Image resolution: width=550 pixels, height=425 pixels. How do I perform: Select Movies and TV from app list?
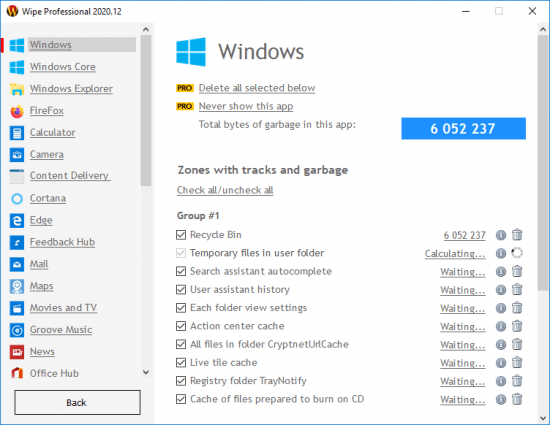(63, 308)
